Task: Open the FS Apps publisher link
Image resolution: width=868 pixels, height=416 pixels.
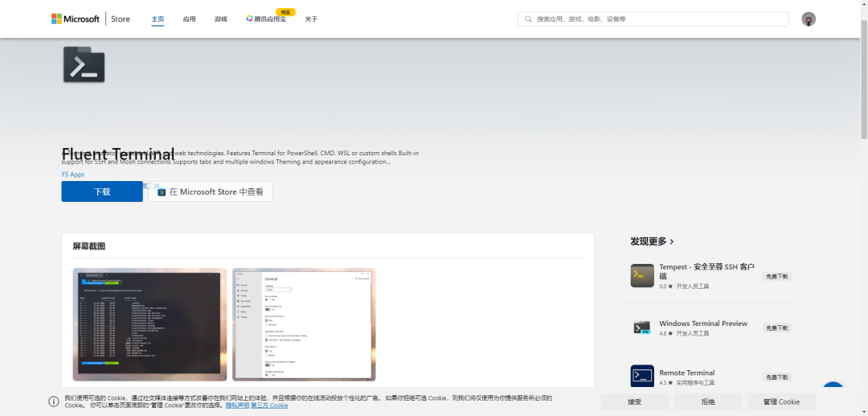Action: 73,174
